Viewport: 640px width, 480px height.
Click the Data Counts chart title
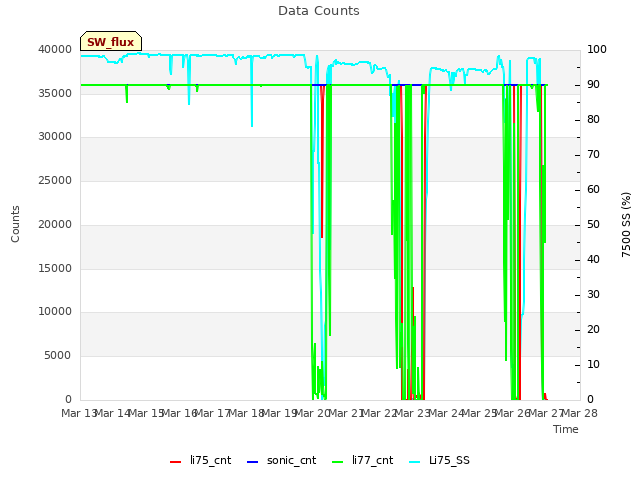click(319, 11)
